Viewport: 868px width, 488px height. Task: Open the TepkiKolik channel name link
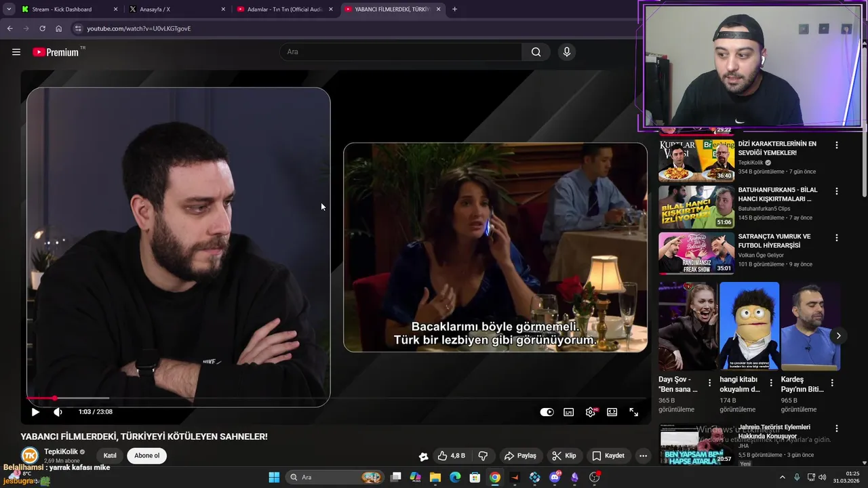61,451
